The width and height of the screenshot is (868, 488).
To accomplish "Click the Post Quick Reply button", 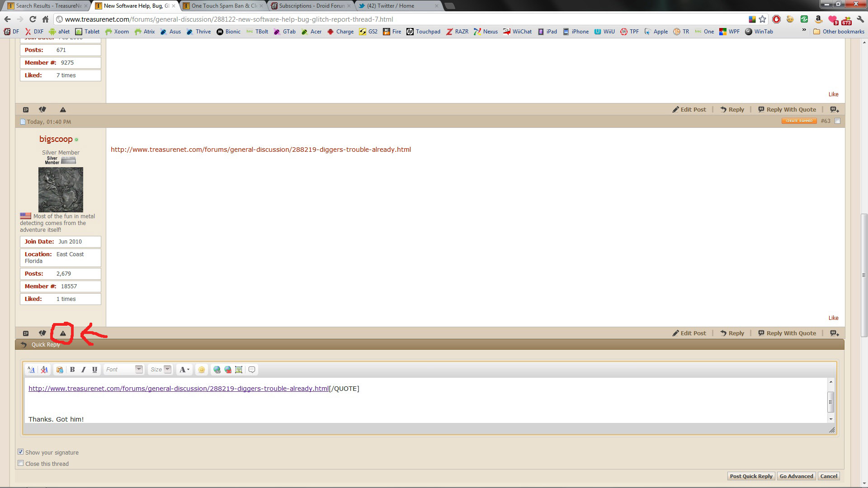I will click(x=751, y=476).
